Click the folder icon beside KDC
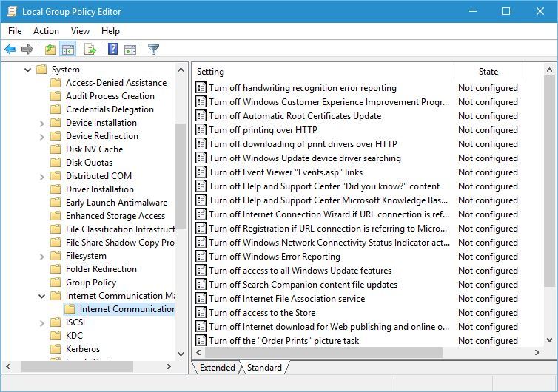 (56, 336)
